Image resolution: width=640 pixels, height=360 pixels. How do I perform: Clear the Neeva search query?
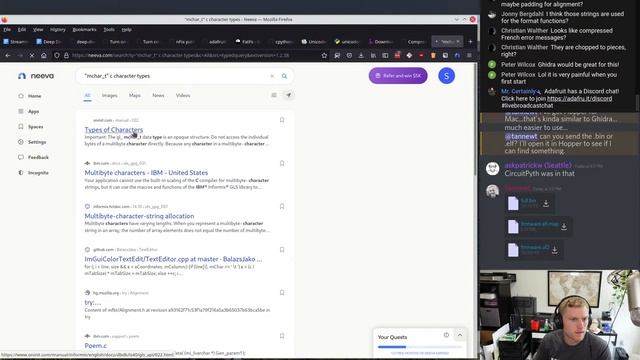272,76
